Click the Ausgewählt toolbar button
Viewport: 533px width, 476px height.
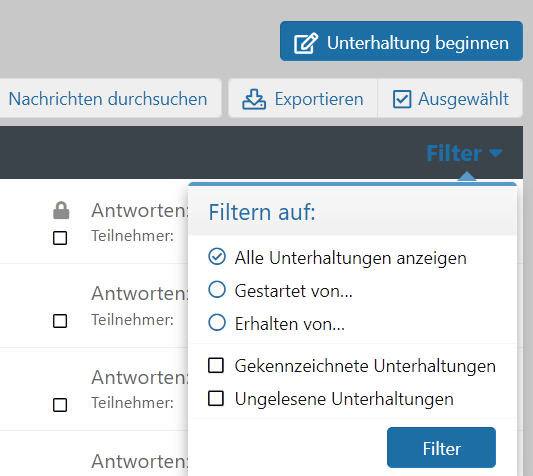pyautogui.click(x=450, y=98)
